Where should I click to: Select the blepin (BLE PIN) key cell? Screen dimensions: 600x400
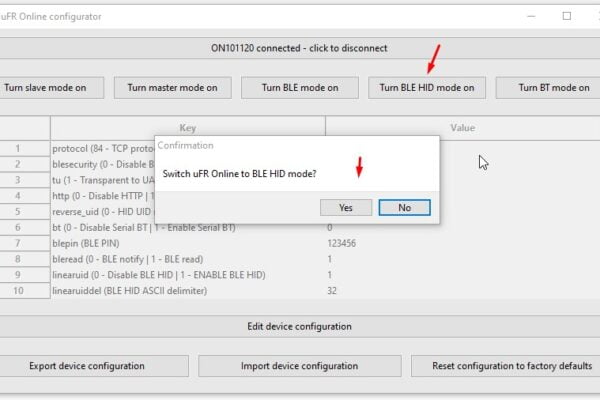click(x=188, y=243)
